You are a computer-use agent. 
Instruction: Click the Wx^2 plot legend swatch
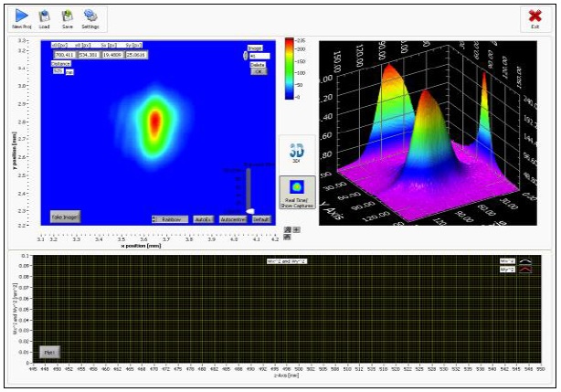(524, 261)
